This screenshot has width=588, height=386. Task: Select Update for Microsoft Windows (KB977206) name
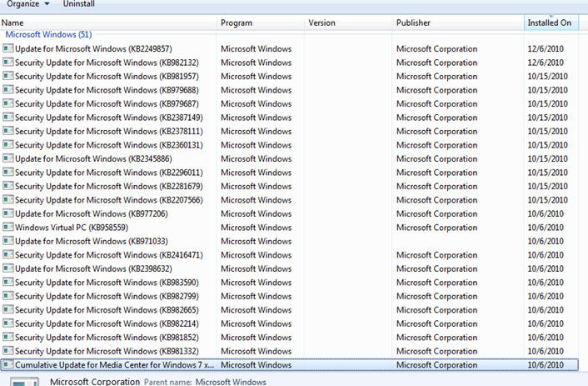(92, 213)
